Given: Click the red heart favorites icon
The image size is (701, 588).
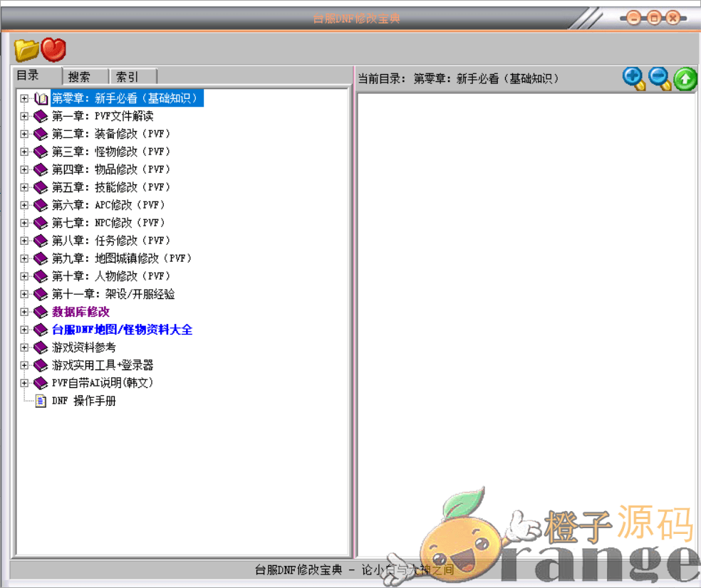Looking at the screenshot, I should 53,49.
